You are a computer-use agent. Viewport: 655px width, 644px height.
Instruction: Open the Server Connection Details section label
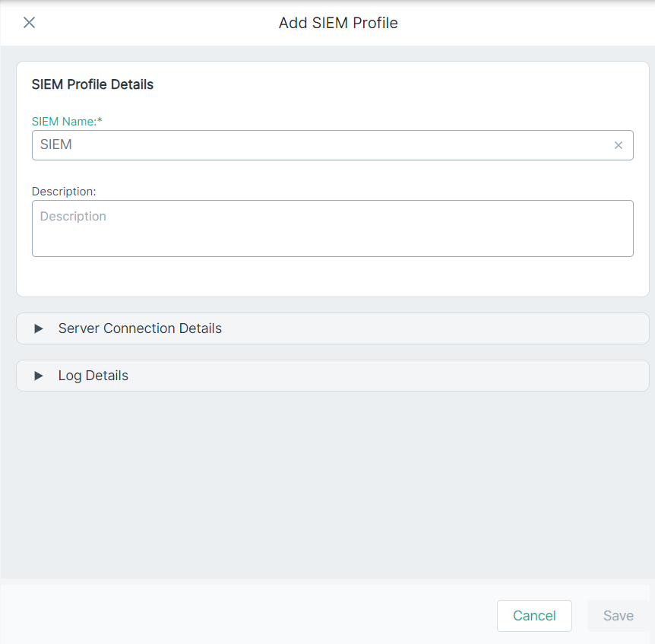[x=140, y=328]
